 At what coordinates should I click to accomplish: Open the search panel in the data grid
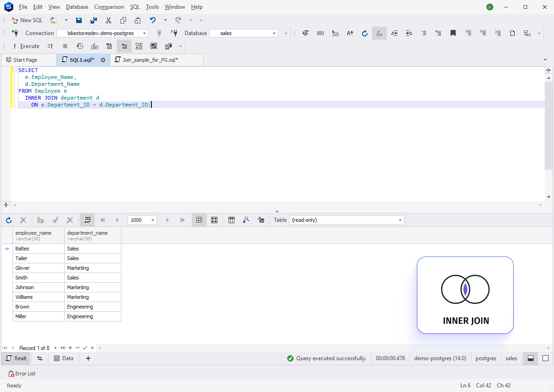point(246,220)
